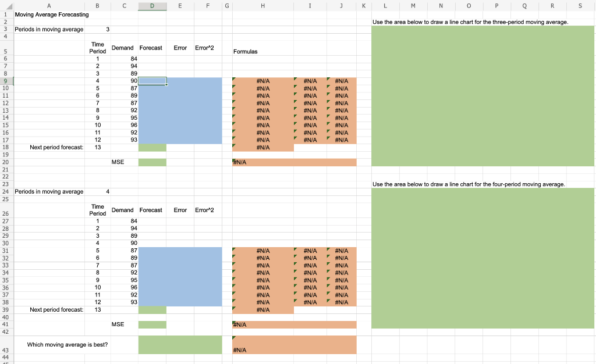Click 'Periods in moving average' in row 3
The width and height of the screenshot is (596, 364).
(x=49, y=29)
